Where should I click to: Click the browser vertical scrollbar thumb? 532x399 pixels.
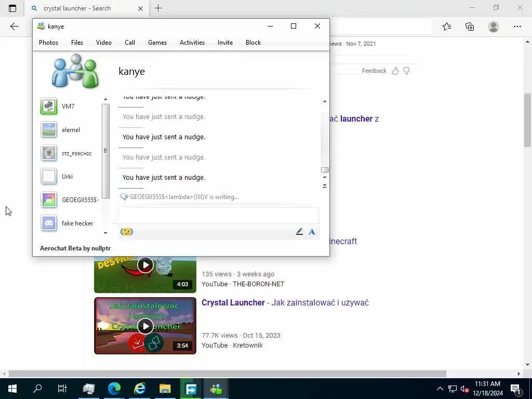coord(527,120)
